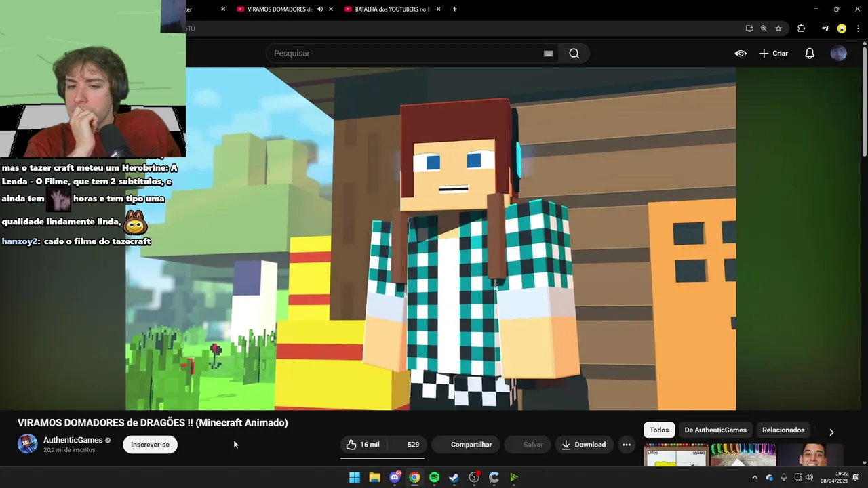This screenshot has width=868, height=488.
Task: Dislike the video showing 529
Action: pos(406,445)
